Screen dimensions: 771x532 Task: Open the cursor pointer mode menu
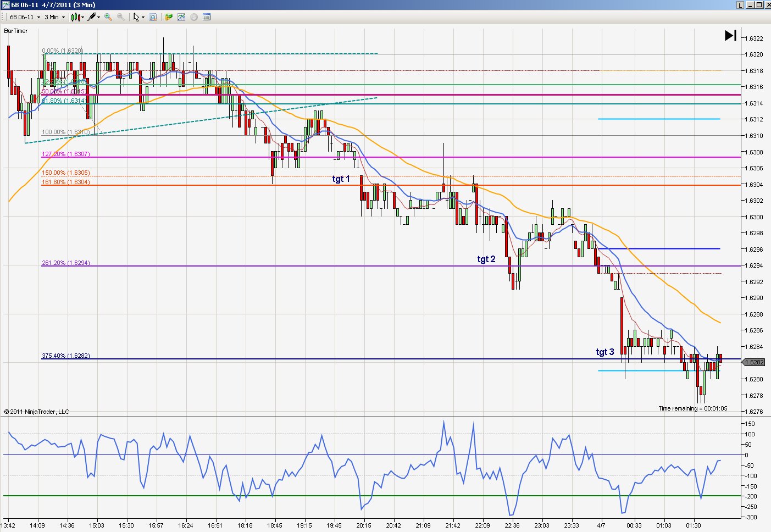click(138, 17)
